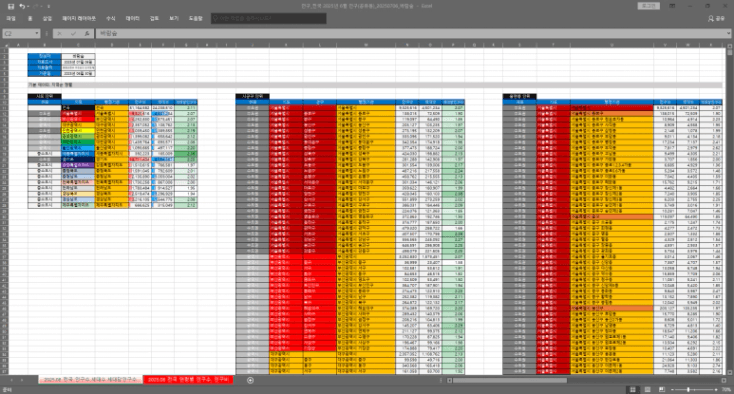
Task: Switch to Normal view in the status bar
Action: [x=633, y=389]
